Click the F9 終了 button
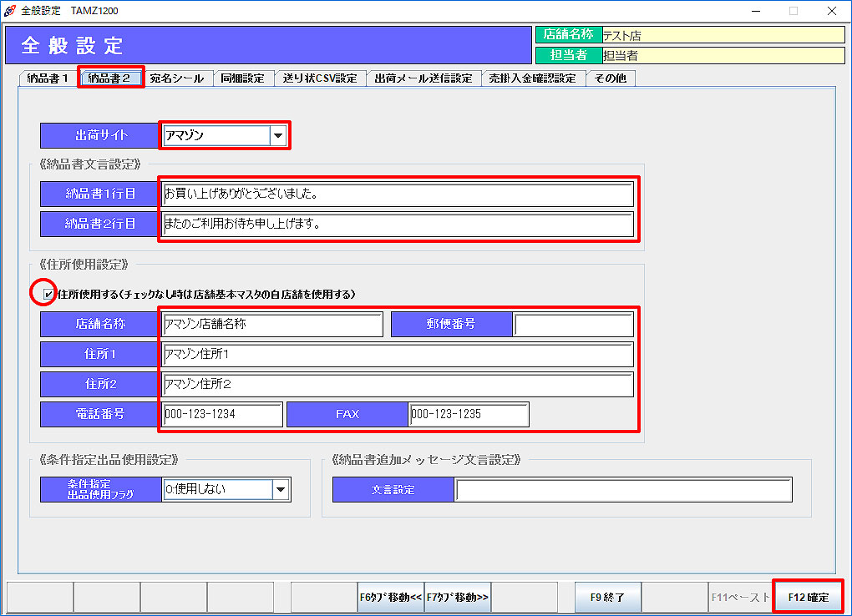Image resolution: width=852 pixels, height=616 pixels. (x=608, y=598)
